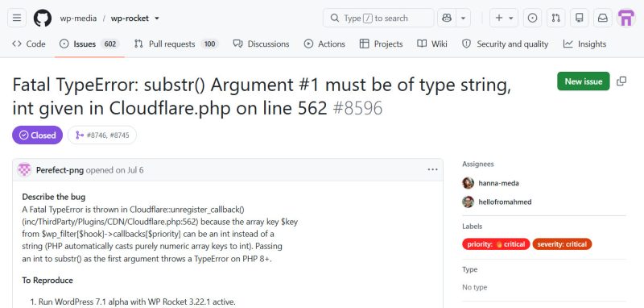644x308 pixels.
Task: Expand the Copilot dropdown arrow
Action: (x=464, y=18)
